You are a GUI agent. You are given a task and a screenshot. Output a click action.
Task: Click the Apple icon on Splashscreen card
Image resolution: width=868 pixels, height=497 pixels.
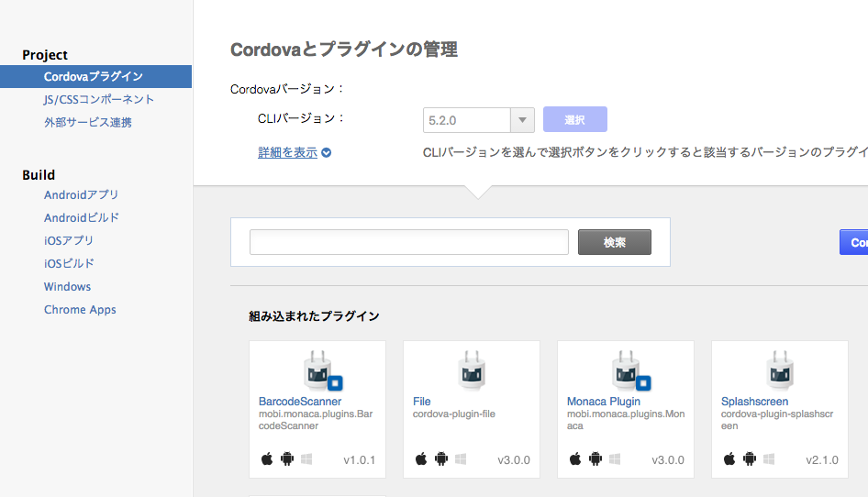(729, 458)
